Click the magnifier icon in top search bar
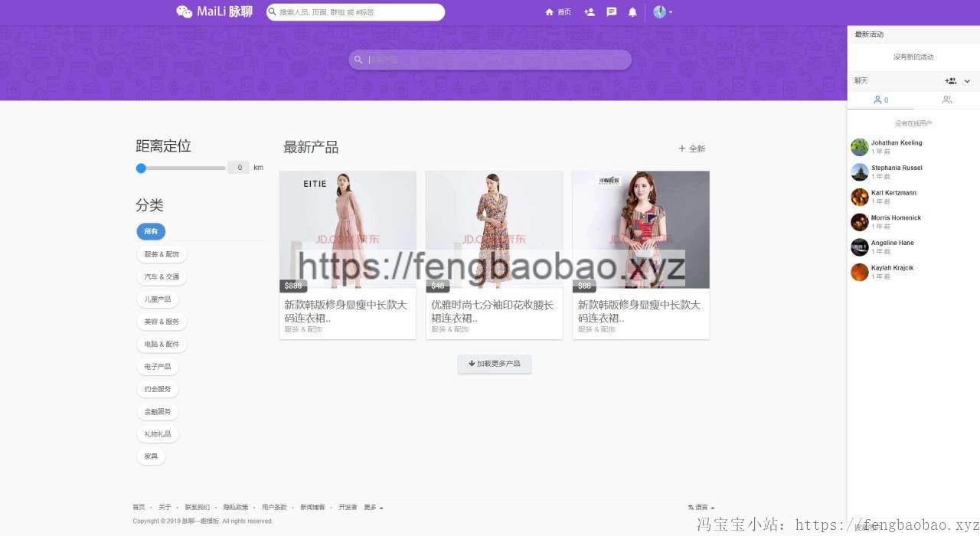The height and width of the screenshot is (536, 980). (x=272, y=12)
